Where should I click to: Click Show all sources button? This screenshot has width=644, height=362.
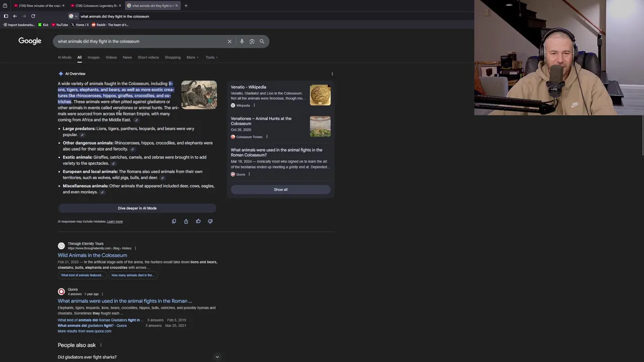coord(281,190)
